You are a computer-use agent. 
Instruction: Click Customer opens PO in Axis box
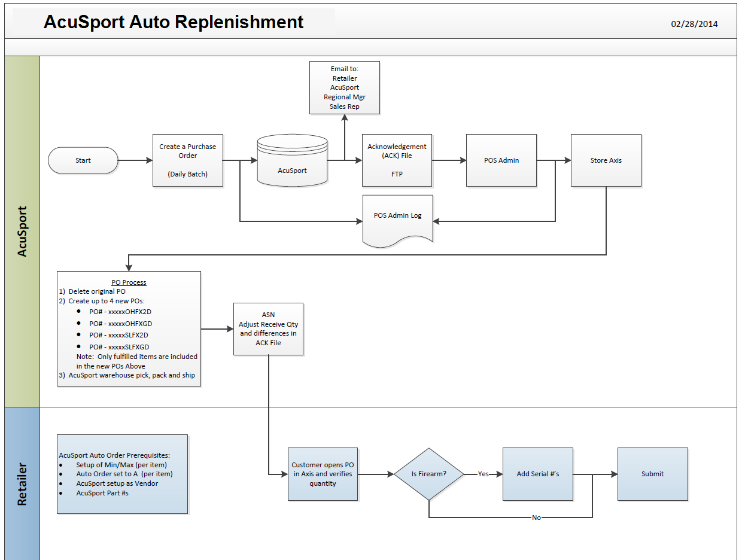tap(323, 474)
